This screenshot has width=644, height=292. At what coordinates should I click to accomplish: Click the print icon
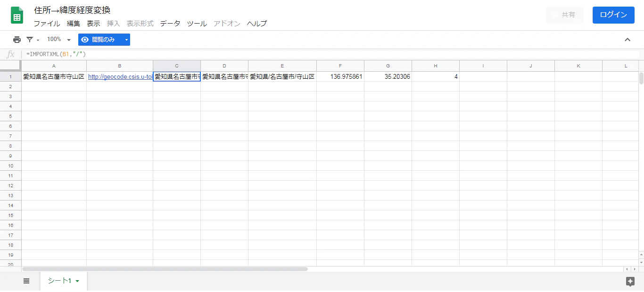pyautogui.click(x=17, y=40)
